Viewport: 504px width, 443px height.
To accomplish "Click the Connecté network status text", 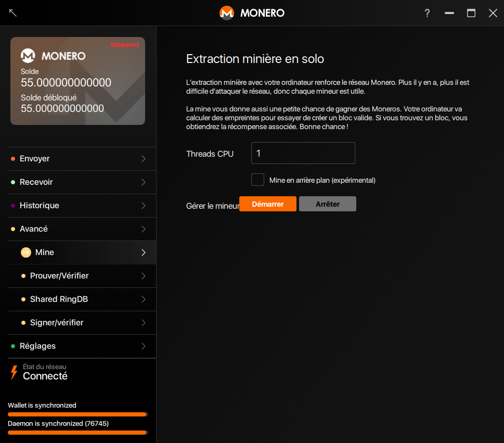I will point(45,376).
